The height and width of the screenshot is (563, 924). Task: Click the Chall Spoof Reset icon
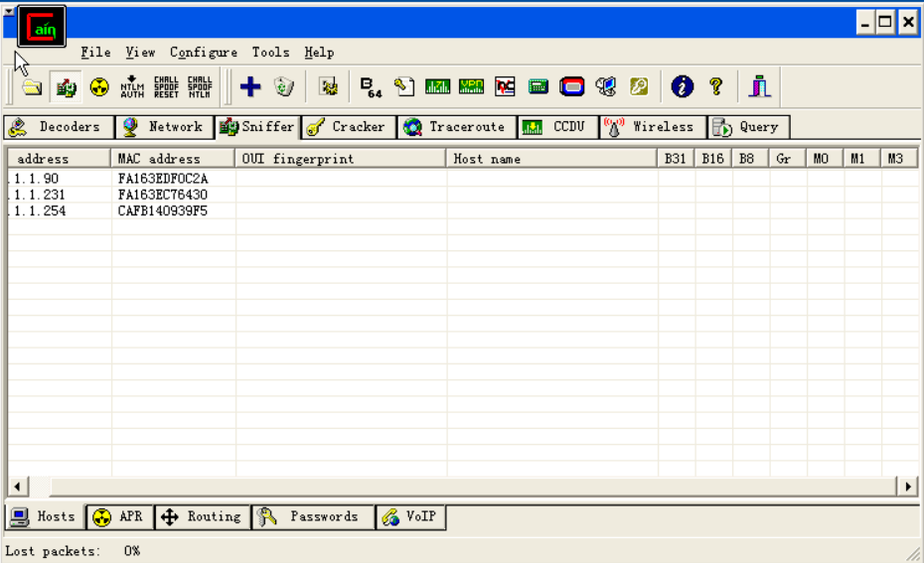point(166,86)
